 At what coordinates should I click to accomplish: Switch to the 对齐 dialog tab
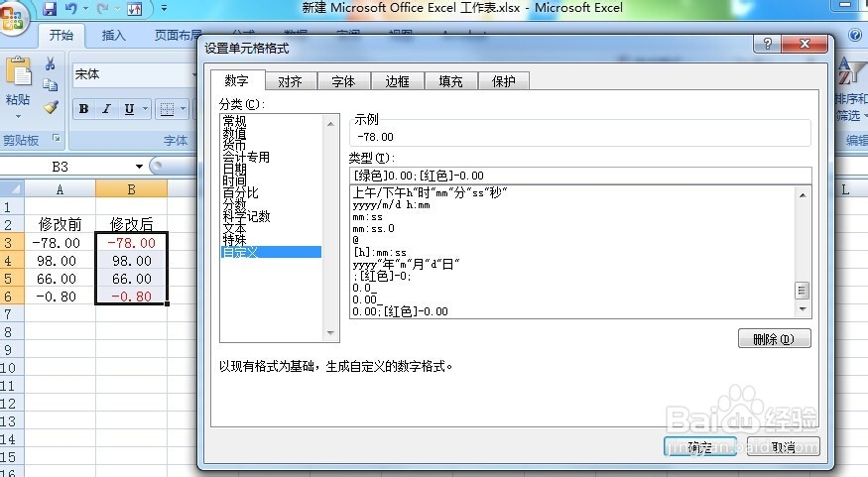pos(290,81)
